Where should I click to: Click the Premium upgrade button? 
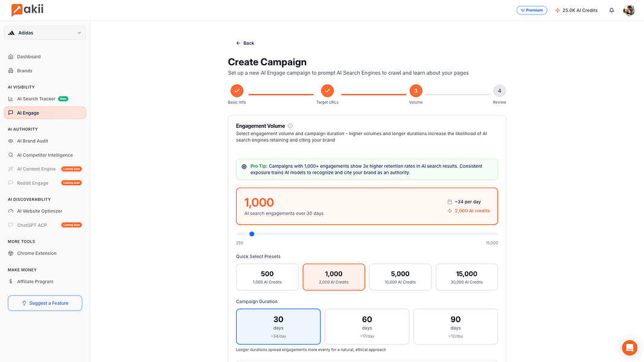tap(532, 10)
